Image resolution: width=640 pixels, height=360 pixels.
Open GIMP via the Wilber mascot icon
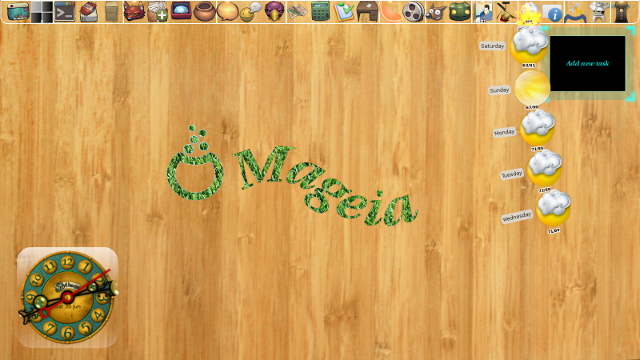click(436, 11)
